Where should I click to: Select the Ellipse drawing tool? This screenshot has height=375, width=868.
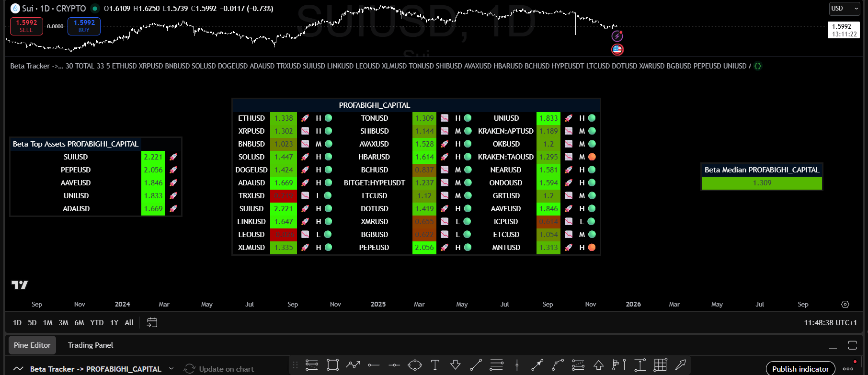pos(415,365)
